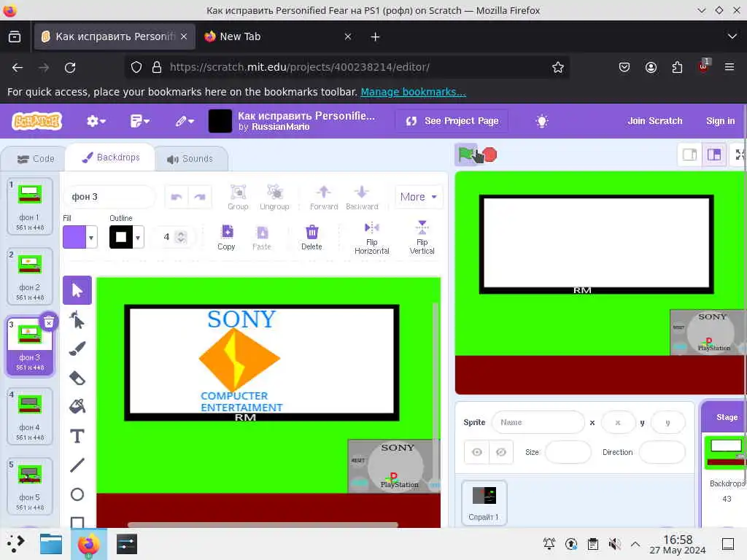
Task: Select the Fill bucket tool
Action: click(x=77, y=406)
